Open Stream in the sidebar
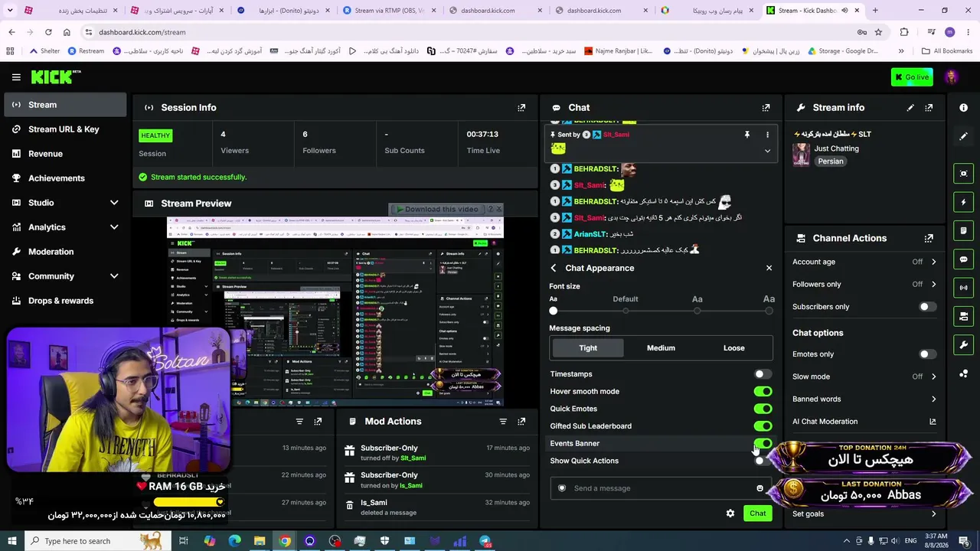 point(65,105)
